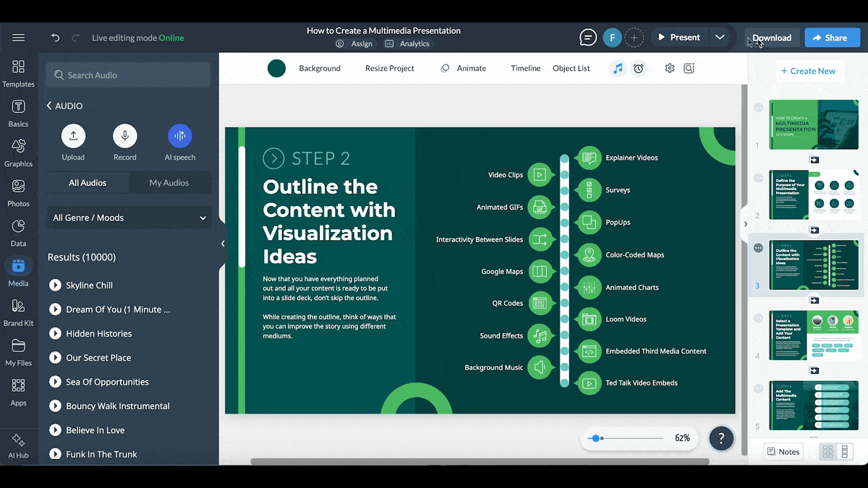Collapse the left audio panel arrow
This screenshot has height=488, width=868.
coord(223,244)
